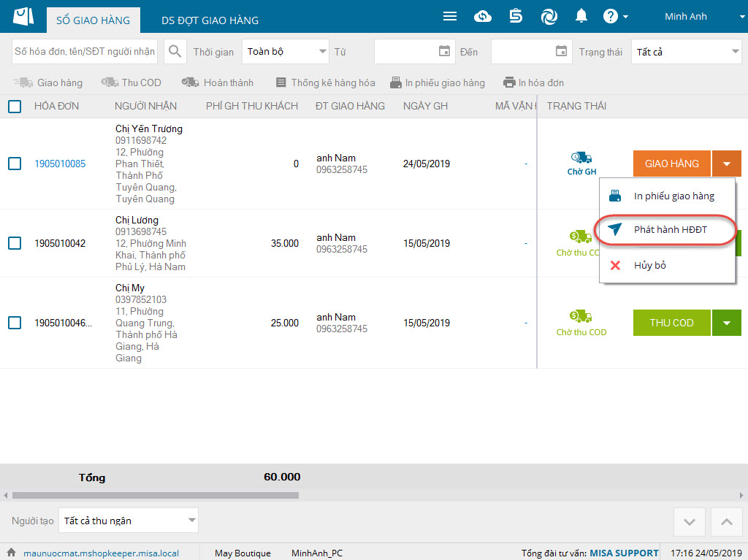The image size is (748, 560).
Task: Click the Chờ GH truck status icon
Action: pyautogui.click(x=581, y=158)
